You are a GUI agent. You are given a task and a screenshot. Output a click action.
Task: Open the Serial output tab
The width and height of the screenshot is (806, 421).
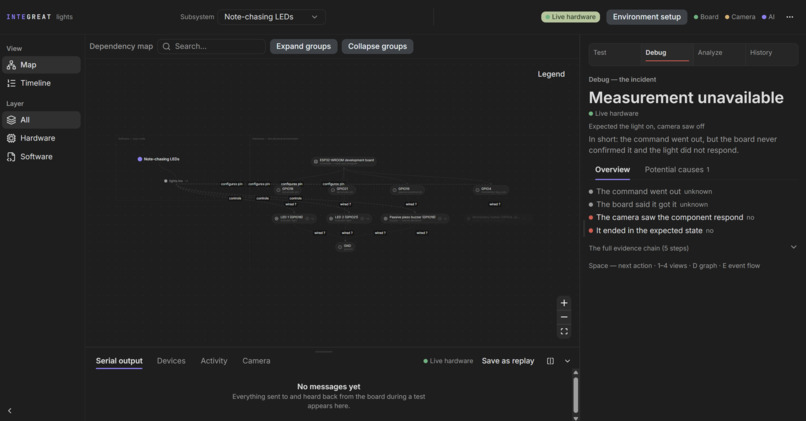[x=119, y=361]
